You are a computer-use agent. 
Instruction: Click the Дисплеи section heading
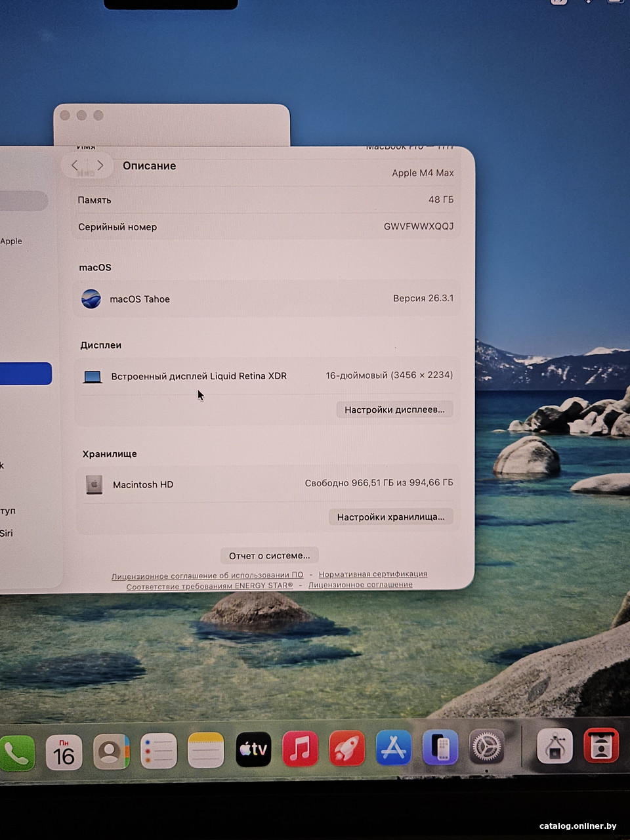click(101, 345)
